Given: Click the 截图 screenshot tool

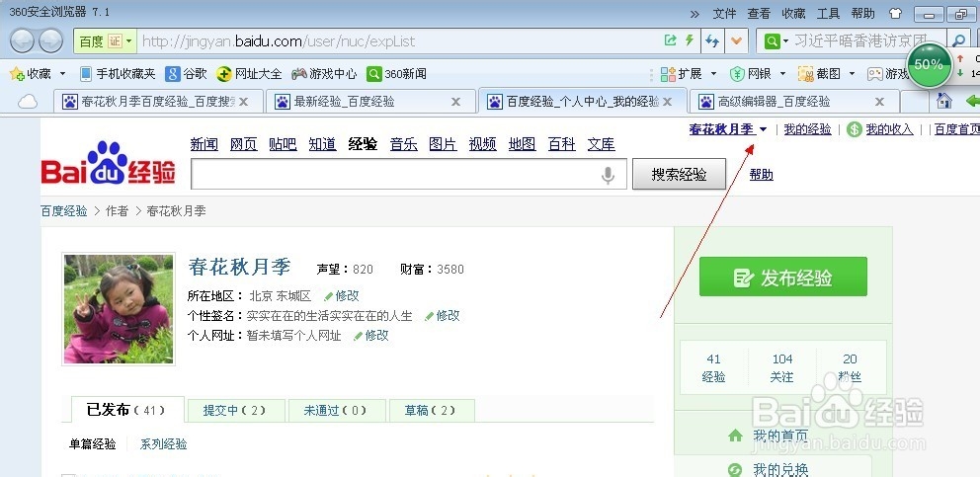Looking at the screenshot, I should pos(819,74).
